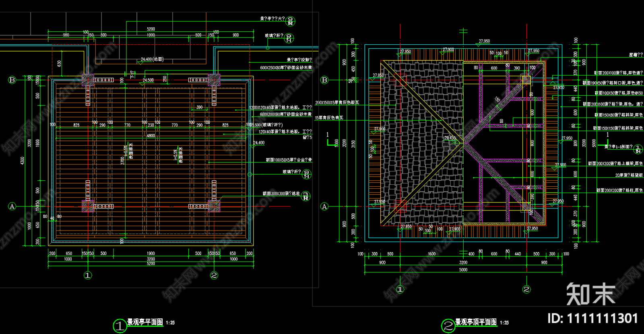Click detail bubble beside 截面300X300菠?格柱 note
The image size is (644, 334).
point(306,196)
